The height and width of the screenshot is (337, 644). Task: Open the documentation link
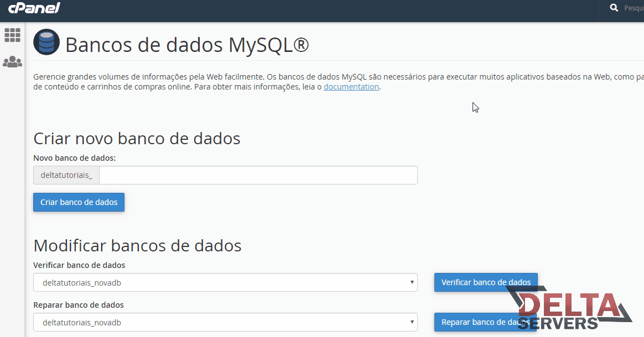pyautogui.click(x=351, y=87)
